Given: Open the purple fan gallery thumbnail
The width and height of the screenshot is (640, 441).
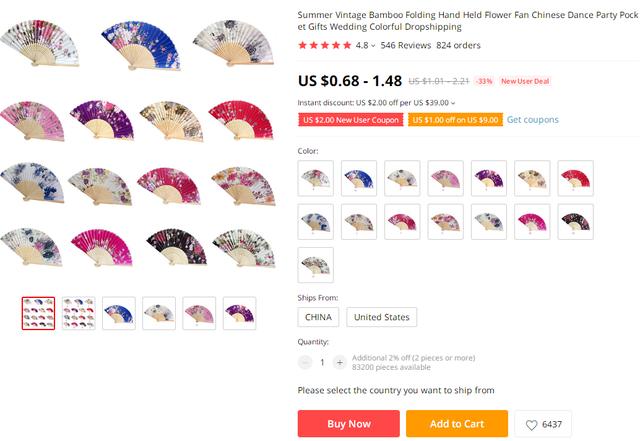Looking at the screenshot, I should (240, 313).
